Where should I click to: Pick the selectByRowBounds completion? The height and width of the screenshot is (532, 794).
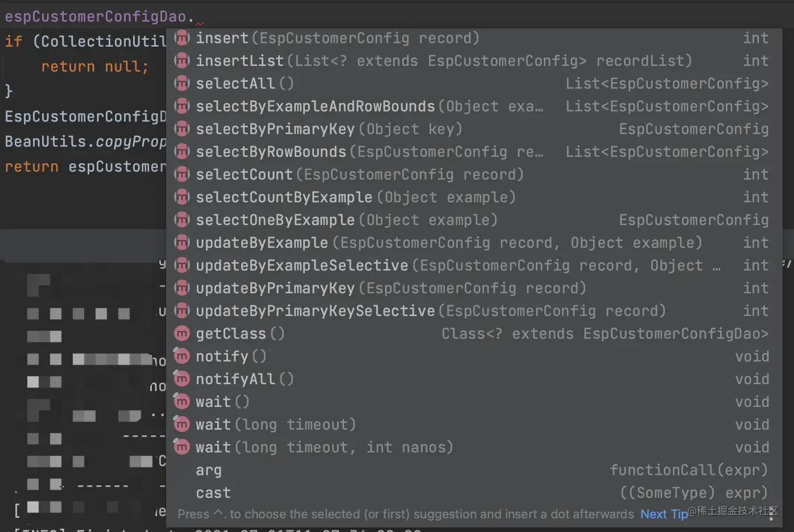474,152
